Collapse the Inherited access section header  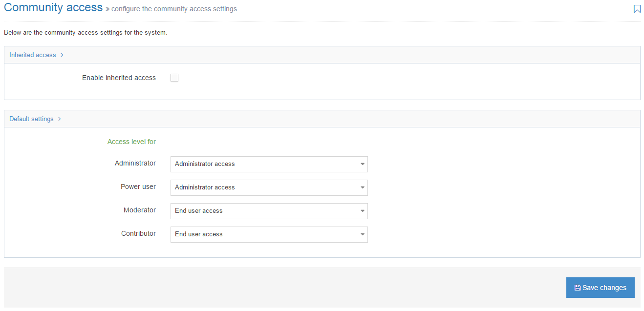[x=33, y=55]
